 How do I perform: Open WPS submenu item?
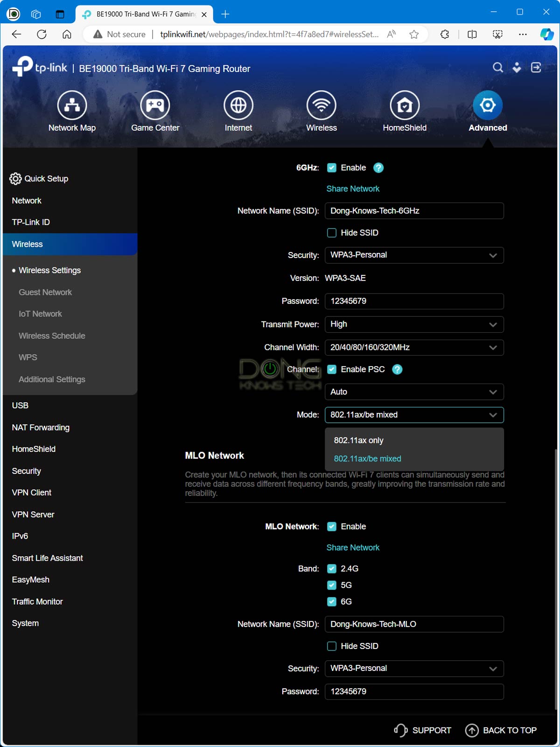pos(28,357)
